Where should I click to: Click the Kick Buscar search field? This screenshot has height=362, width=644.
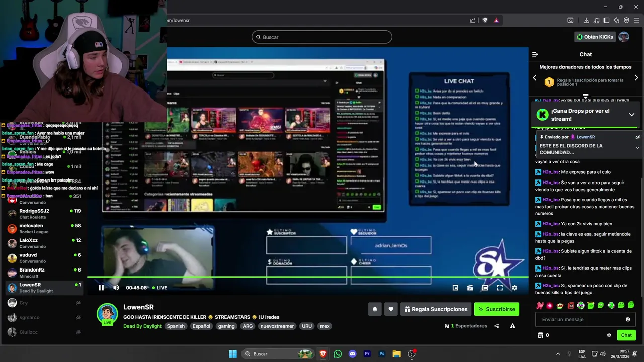(x=322, y=37)
